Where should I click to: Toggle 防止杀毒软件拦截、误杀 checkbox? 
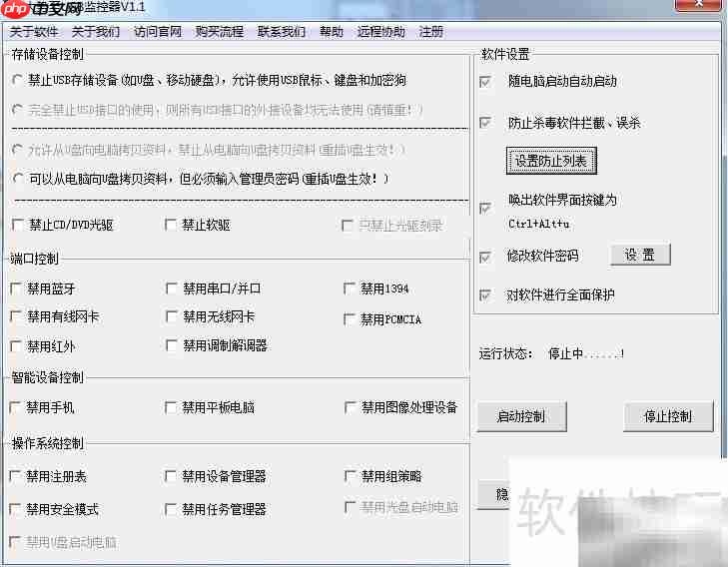click(x=485, y=123)
